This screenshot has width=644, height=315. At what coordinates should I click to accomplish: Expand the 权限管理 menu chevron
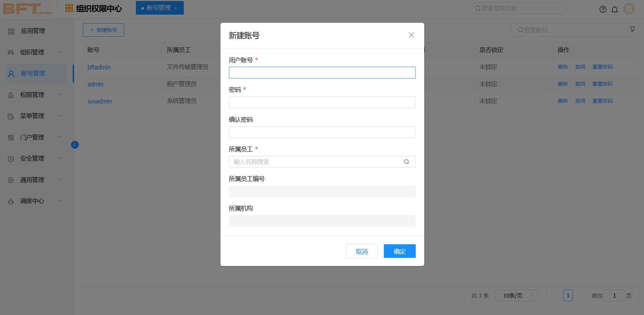pos(60,95)
